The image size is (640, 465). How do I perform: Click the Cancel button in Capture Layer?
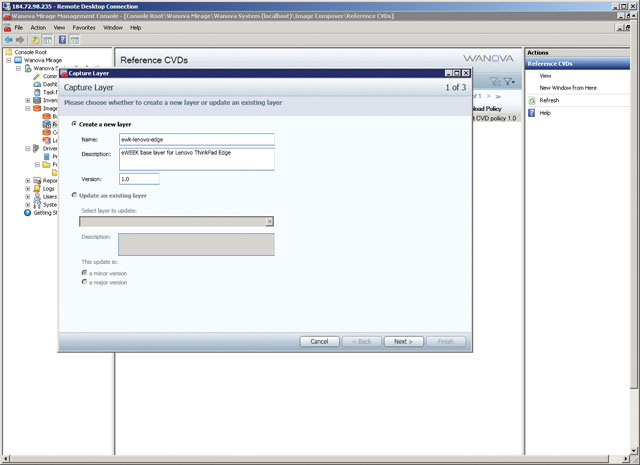pos(319,341)
